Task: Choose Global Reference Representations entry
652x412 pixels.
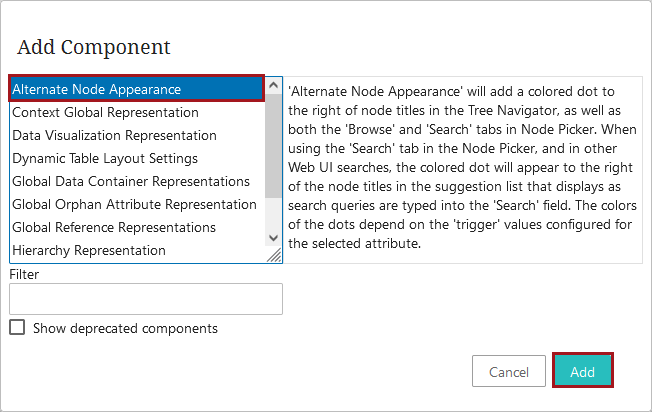Action: 137,227
